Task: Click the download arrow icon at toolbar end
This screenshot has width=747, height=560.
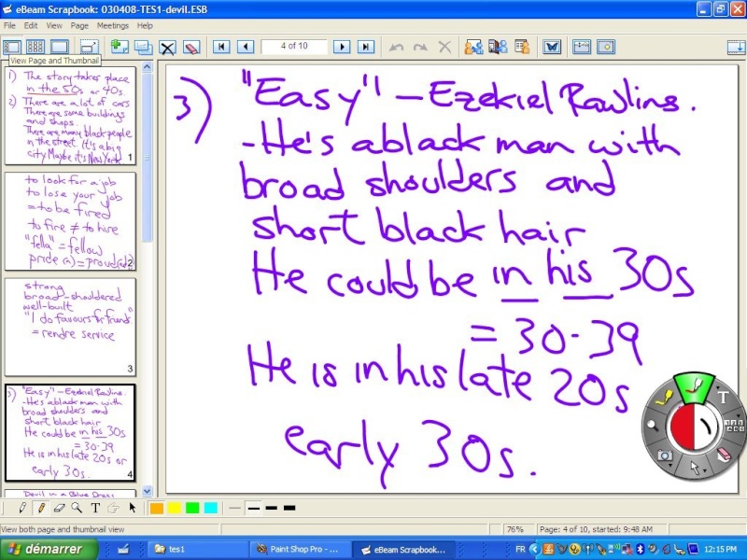Action: [x=737, y=47]
